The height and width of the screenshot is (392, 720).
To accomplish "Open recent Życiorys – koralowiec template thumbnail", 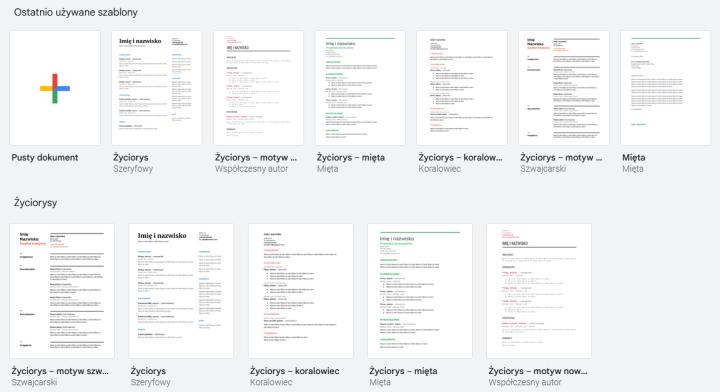I will click(x=462, y=88).
